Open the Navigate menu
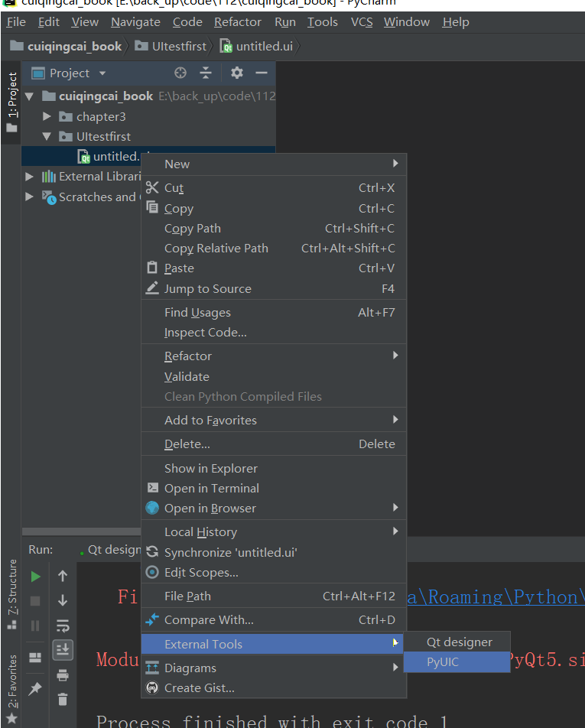585x728 pixels. [135, 22]
